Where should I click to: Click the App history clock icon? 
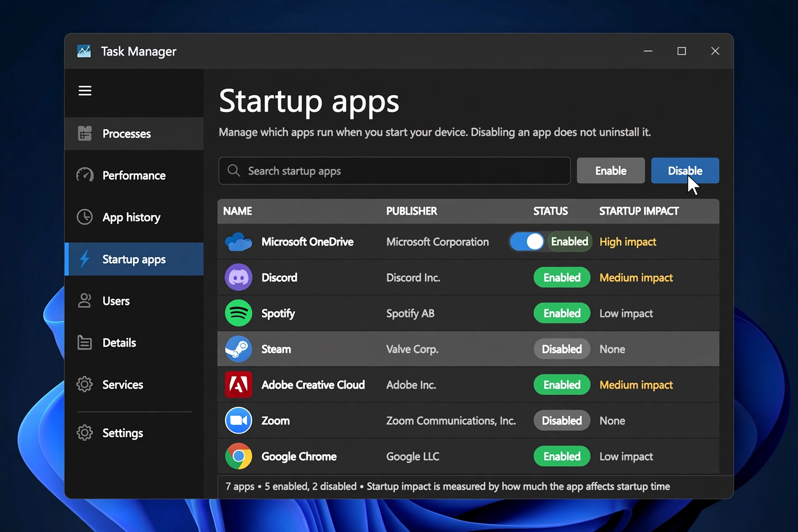[85, 217]
